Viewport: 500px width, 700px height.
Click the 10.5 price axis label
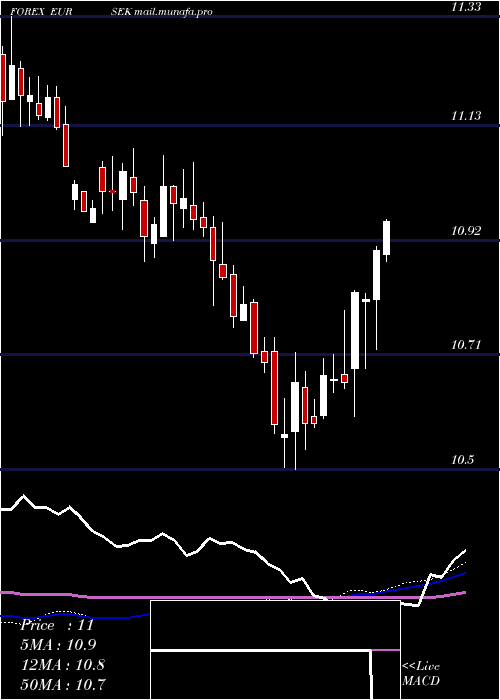click(x=464, y=460)
